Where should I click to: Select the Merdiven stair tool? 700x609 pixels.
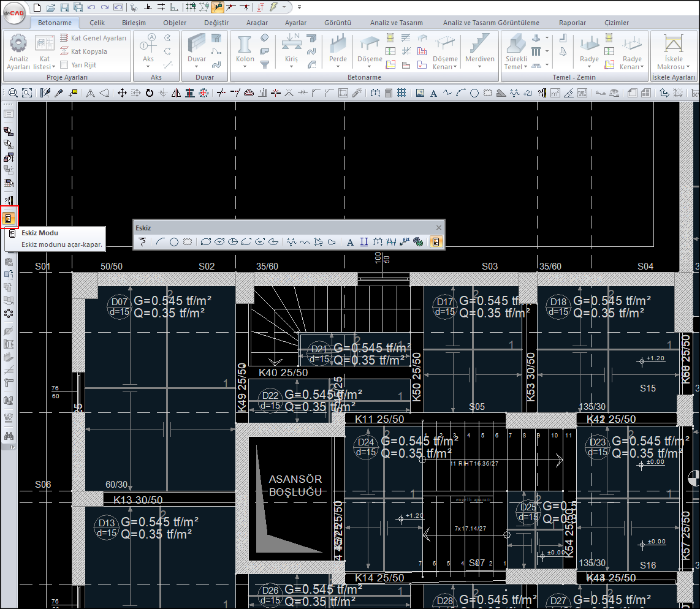(x=479, y=44)
